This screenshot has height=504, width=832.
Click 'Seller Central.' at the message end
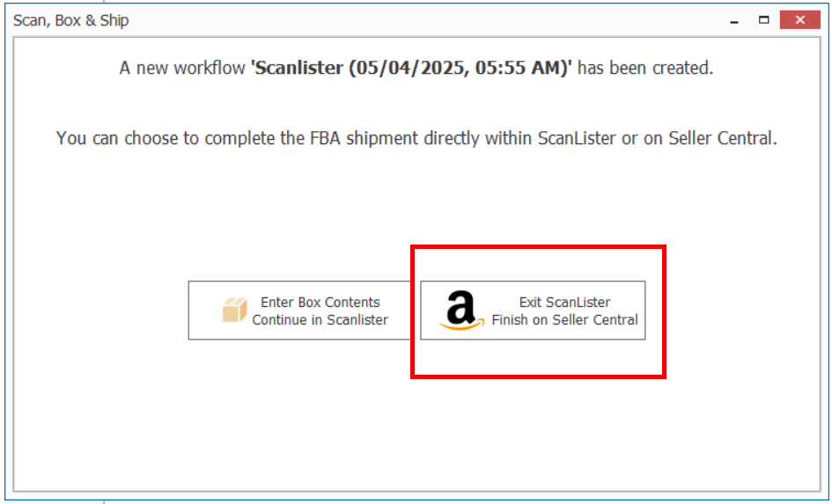(x=723, y=138)
